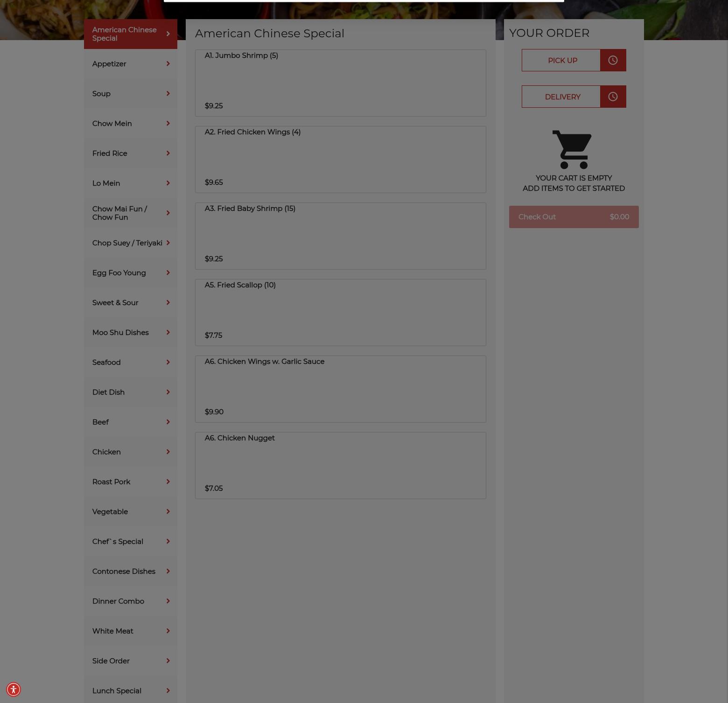Click the chevron arrow beside Appetizer

pos(168,63)
